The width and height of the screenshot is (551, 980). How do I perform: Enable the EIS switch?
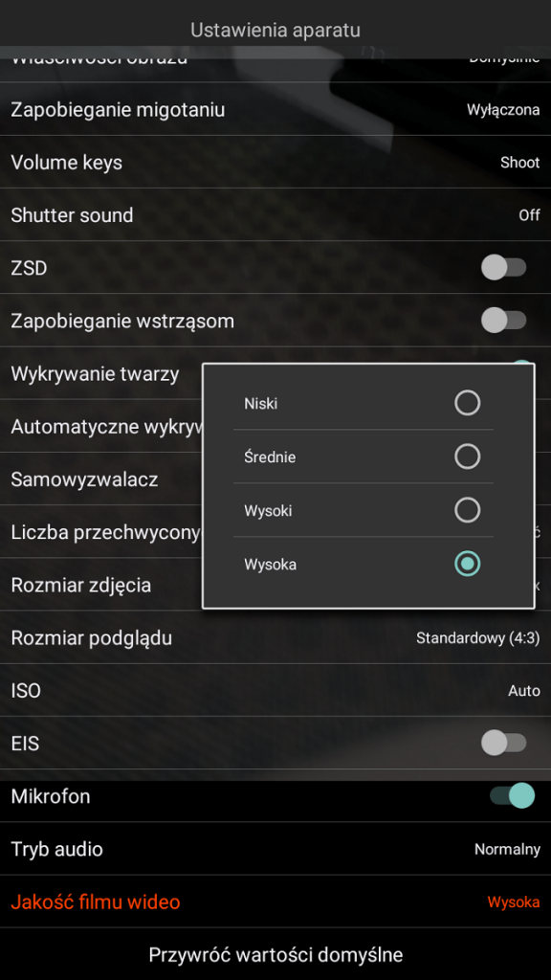[x=504, y=744]
